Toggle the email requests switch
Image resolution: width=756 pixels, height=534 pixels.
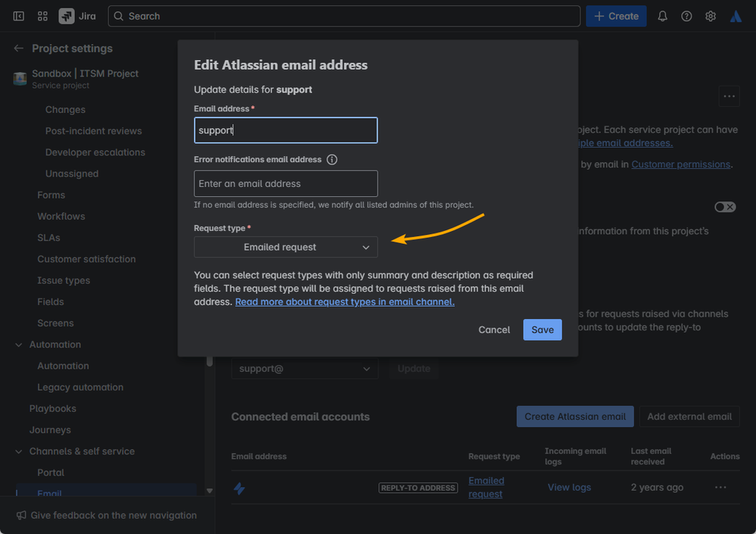point(724,207)
